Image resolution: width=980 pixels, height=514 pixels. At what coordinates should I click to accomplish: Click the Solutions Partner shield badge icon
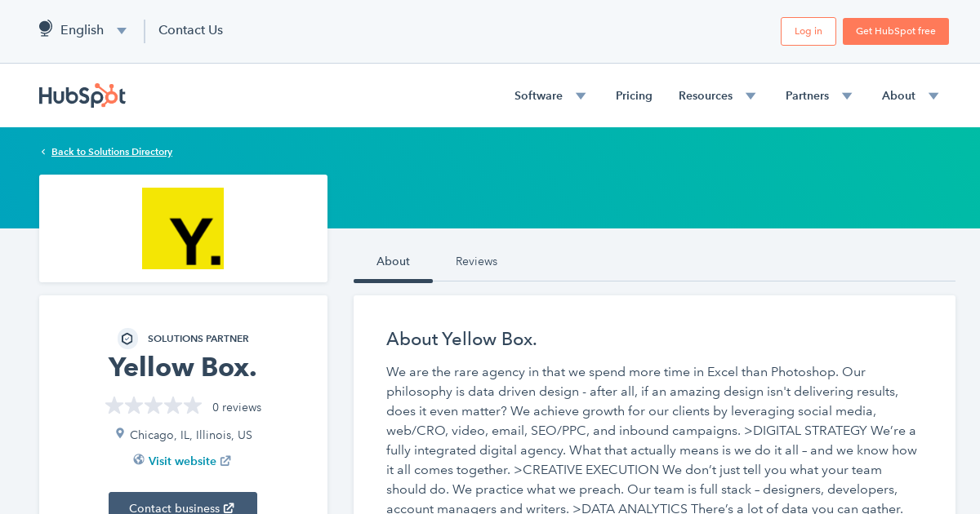tap(127, 338)
